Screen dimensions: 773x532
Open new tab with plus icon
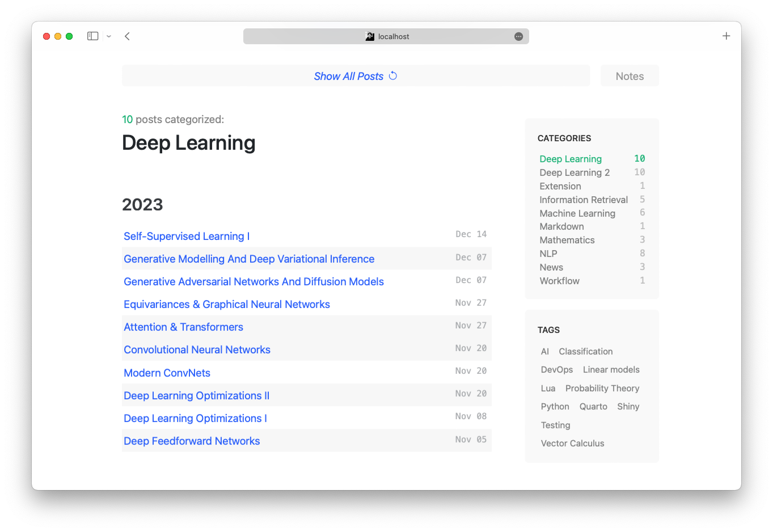726,36
